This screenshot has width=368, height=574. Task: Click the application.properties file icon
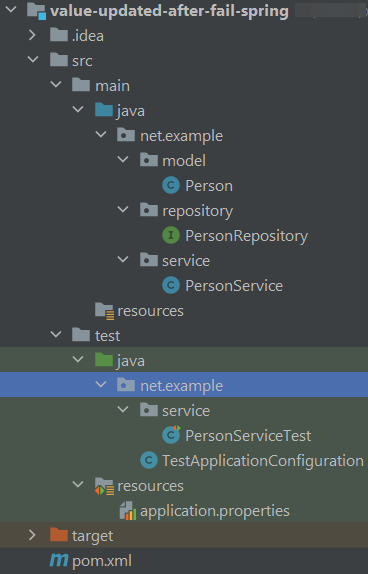pos(128,511)
